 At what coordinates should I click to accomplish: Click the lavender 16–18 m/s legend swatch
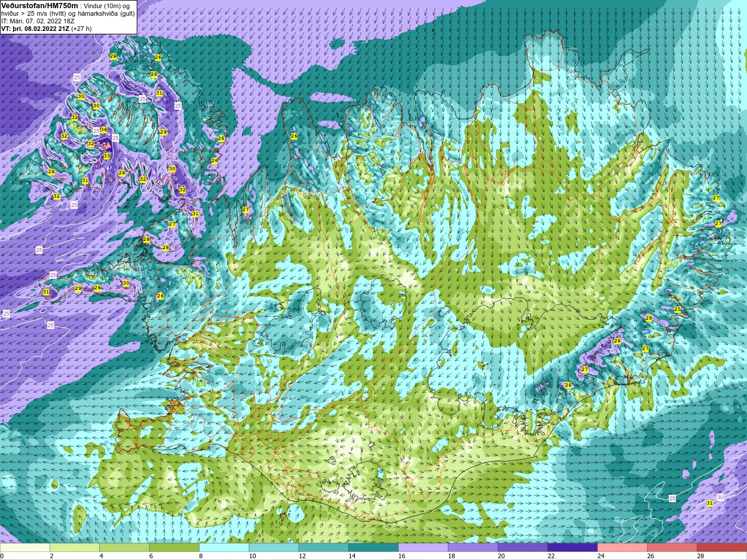(x=423, y=548)
